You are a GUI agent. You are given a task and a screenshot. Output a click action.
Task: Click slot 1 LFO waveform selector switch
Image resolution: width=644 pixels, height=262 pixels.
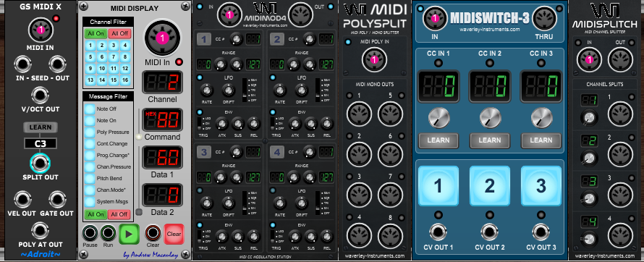(245, 90)
